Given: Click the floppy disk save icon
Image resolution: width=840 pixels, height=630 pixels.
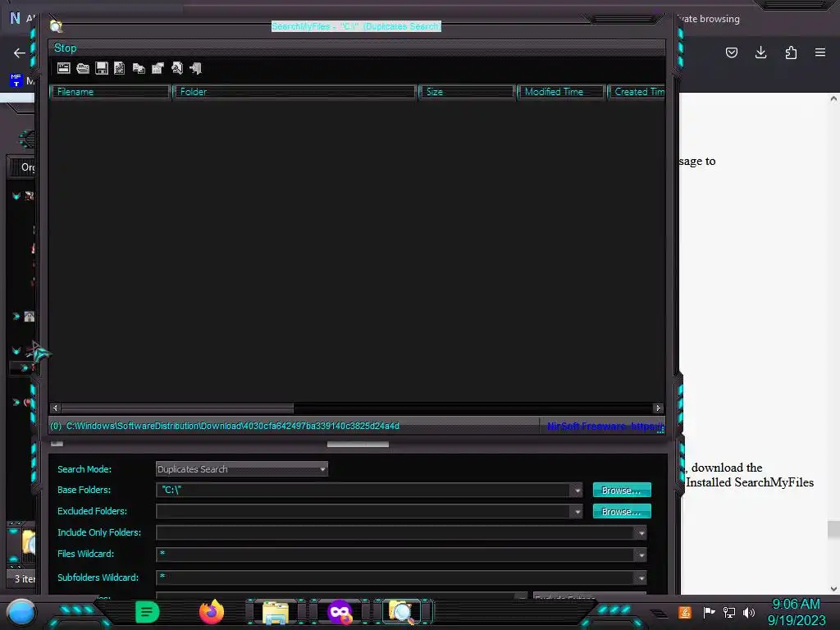Looking at the screenshot, I should coord(101,68).
